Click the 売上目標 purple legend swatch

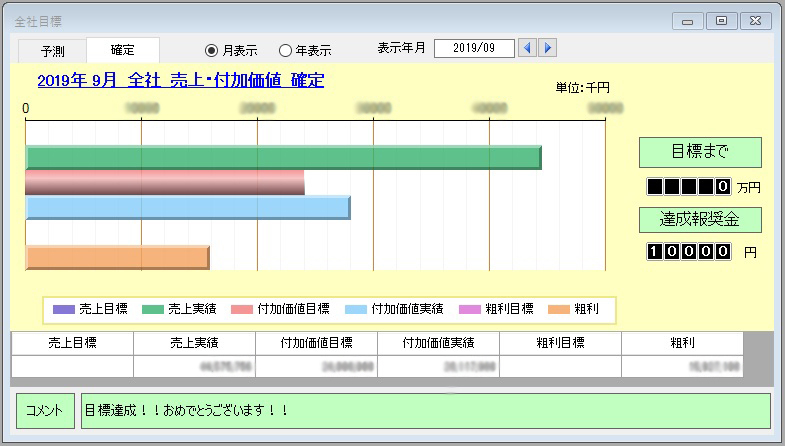click(64, 309)
